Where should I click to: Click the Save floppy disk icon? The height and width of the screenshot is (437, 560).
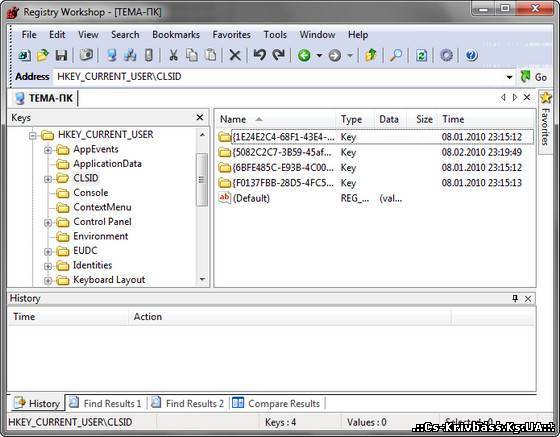coord(61,55)
